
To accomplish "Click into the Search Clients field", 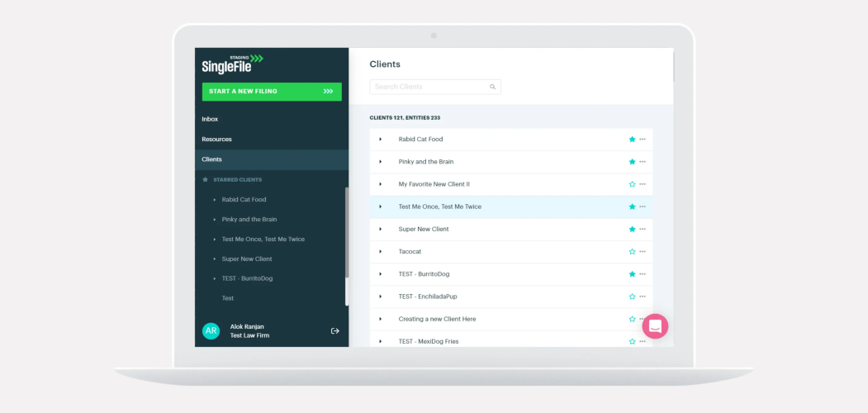I will (435, 87).
